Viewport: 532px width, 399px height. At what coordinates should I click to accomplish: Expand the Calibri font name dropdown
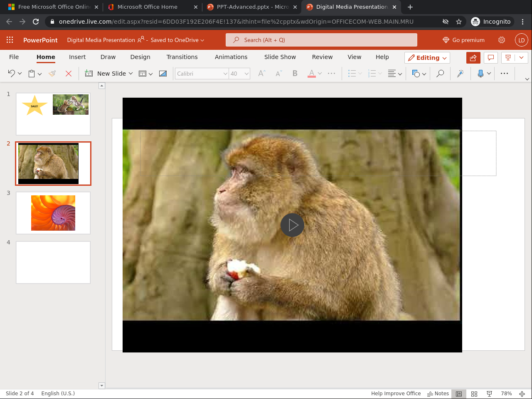[x=225, y=74]
